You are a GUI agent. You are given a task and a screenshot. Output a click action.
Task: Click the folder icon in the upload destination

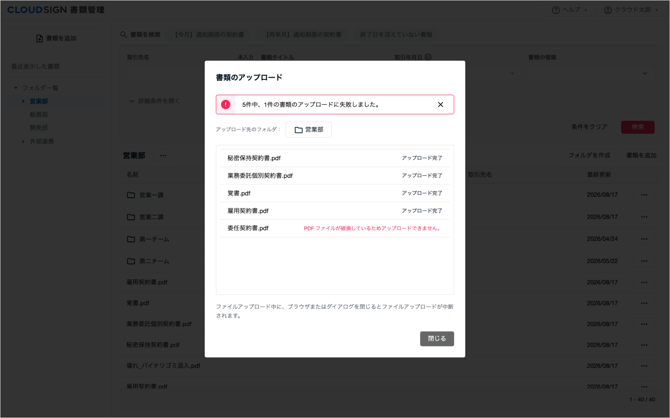[299, 130]
